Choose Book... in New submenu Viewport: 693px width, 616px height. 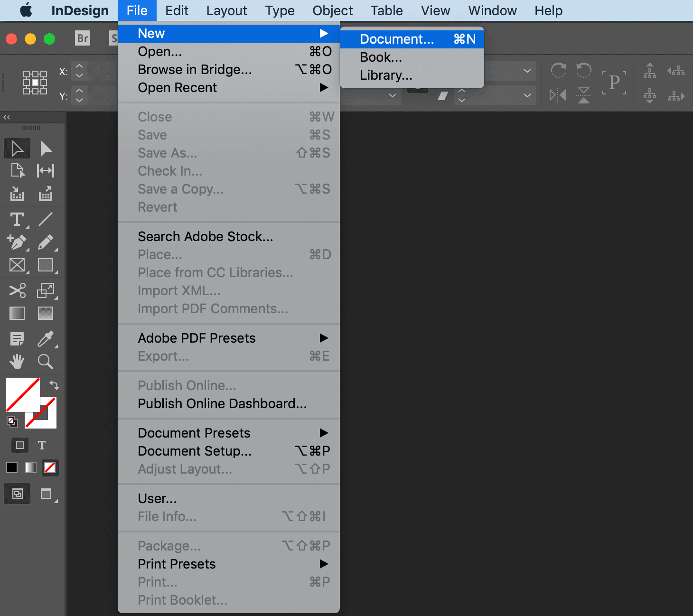tap(412, 57)
